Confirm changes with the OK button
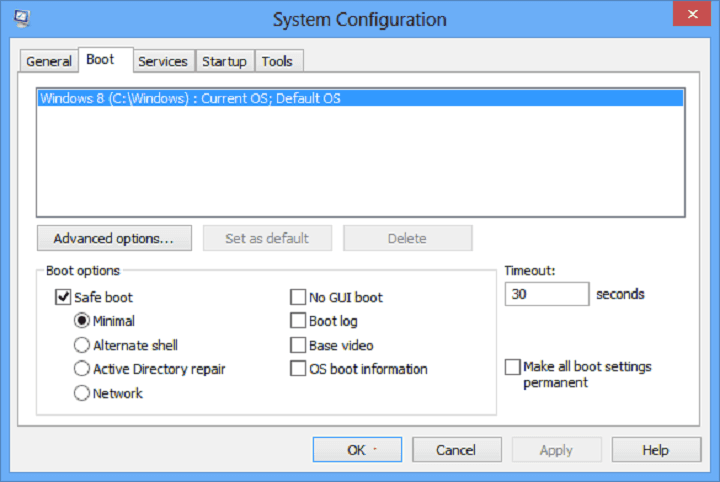Image resolution: width=720 pixels, height=482 pixels. (357, 449)
